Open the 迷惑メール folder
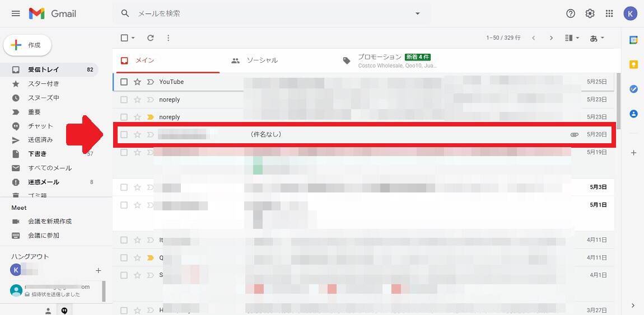Viewport: 644px width, 315px height. [44, 182]
